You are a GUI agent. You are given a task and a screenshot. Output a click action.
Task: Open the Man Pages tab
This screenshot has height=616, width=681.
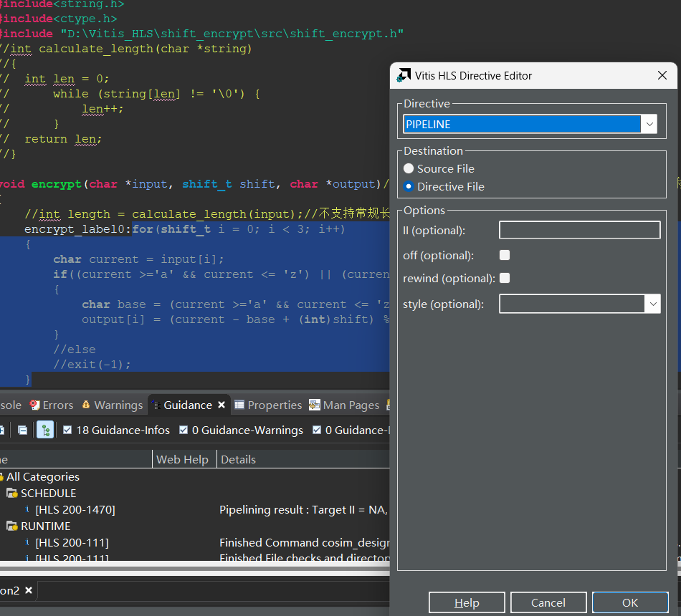pos(344,405)
